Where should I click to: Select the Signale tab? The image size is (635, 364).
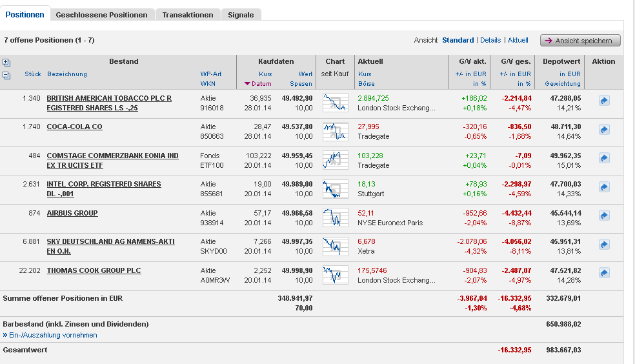[x=241, y=15]
